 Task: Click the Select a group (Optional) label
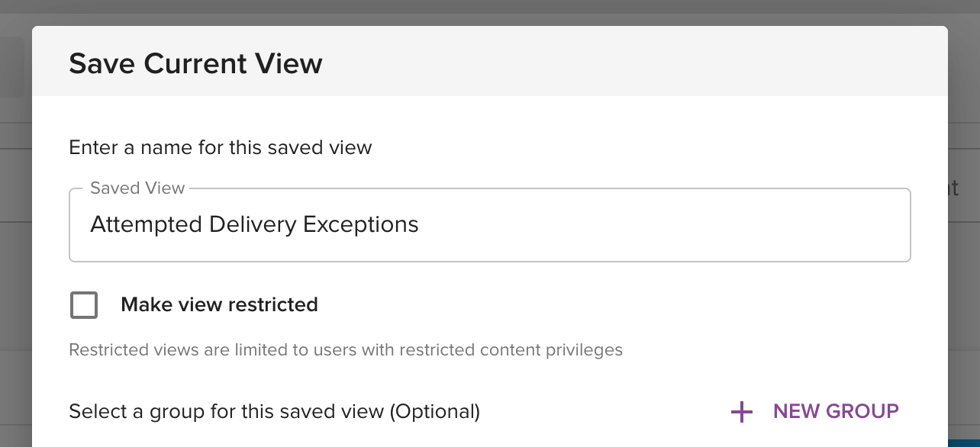(274, 412)
